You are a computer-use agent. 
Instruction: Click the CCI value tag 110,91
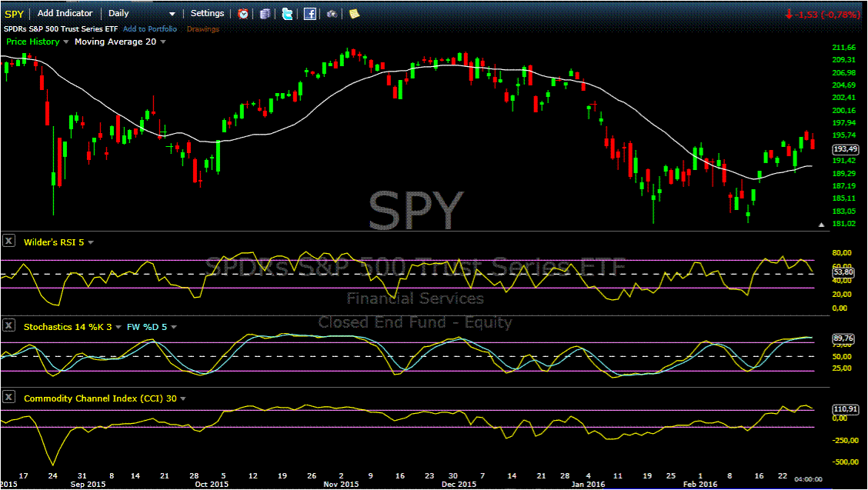846,408
